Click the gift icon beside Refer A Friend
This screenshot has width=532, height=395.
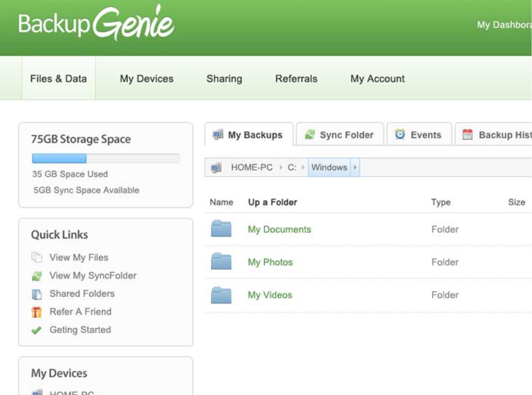37,312
